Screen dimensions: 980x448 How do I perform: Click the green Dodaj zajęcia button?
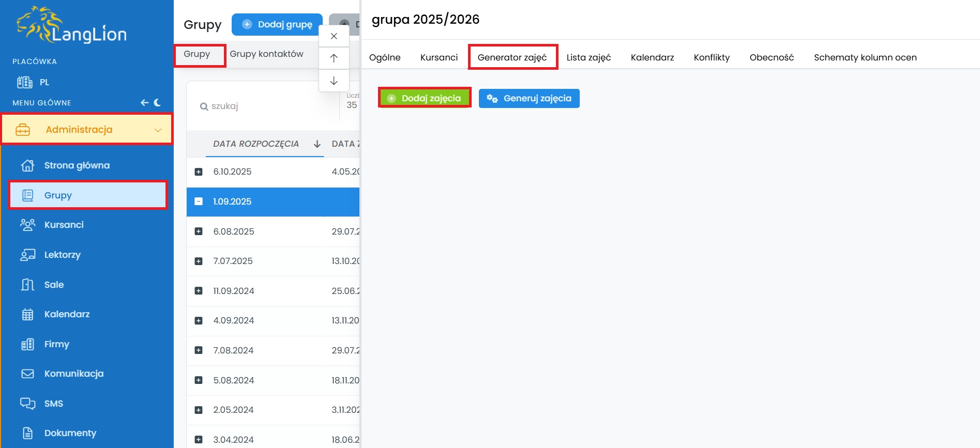(x=425, y=98)
